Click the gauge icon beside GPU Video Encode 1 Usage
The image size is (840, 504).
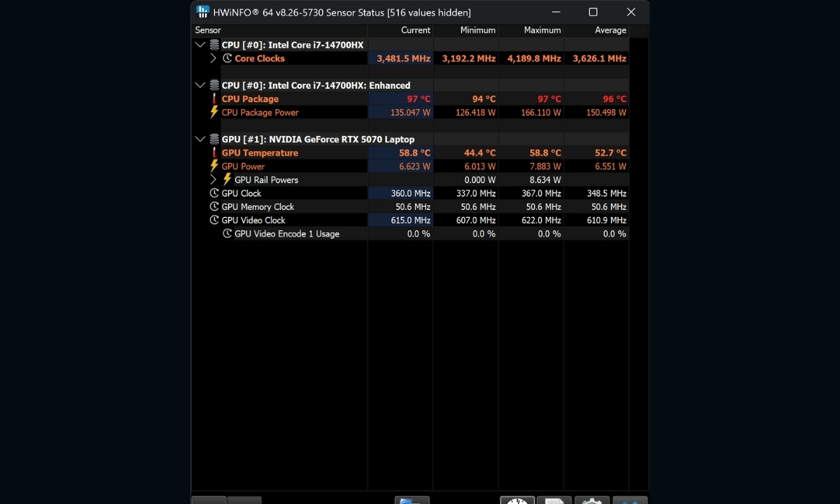click(227, 233)
